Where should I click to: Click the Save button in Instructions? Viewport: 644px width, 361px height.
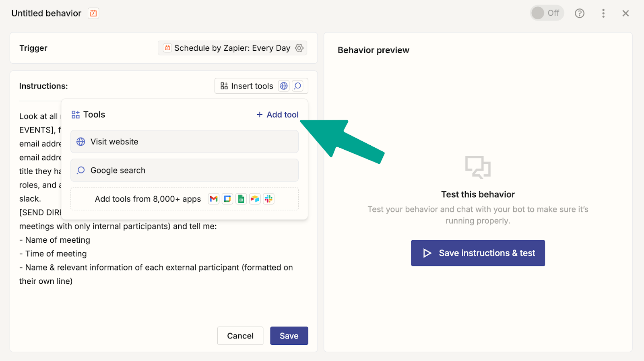pos(289,336)
